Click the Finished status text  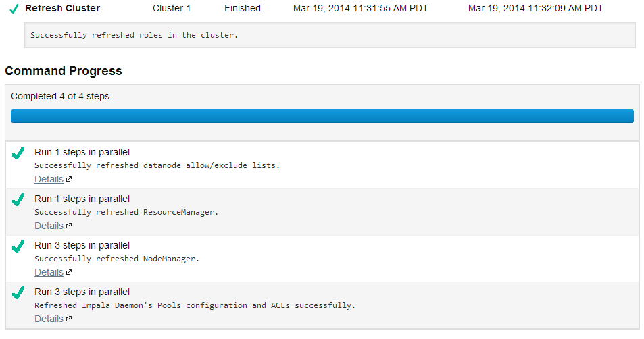point(243,8)
